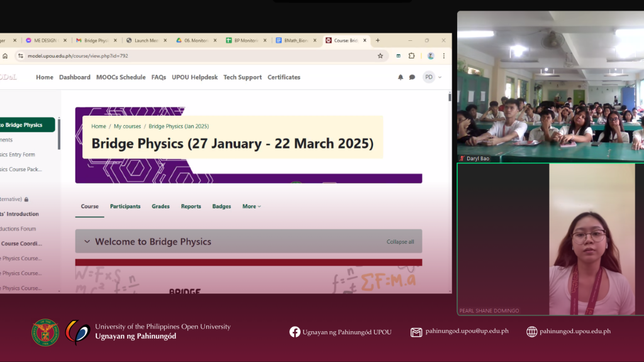Open the Badges tab
This screenshot has height=362, width=644.
click(221, 206)
